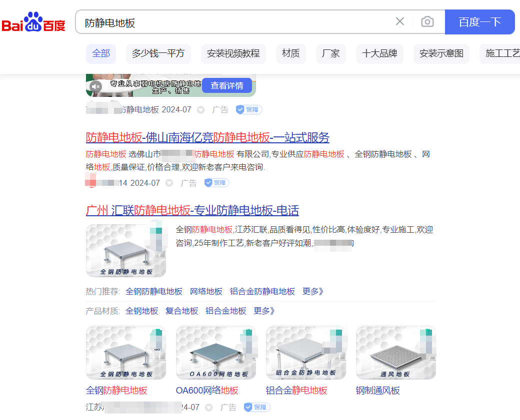Open the 钢制通风板 product caption link

tap(377, 391)
